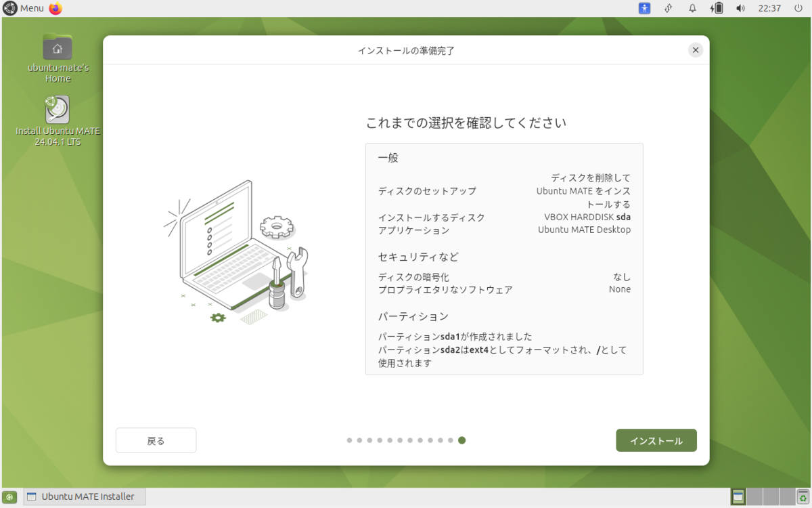Viewport: 812px width, 508px height.
Task: Click the laptop and tools illustration
Action: pyautogui.click(x=237, y=252)
